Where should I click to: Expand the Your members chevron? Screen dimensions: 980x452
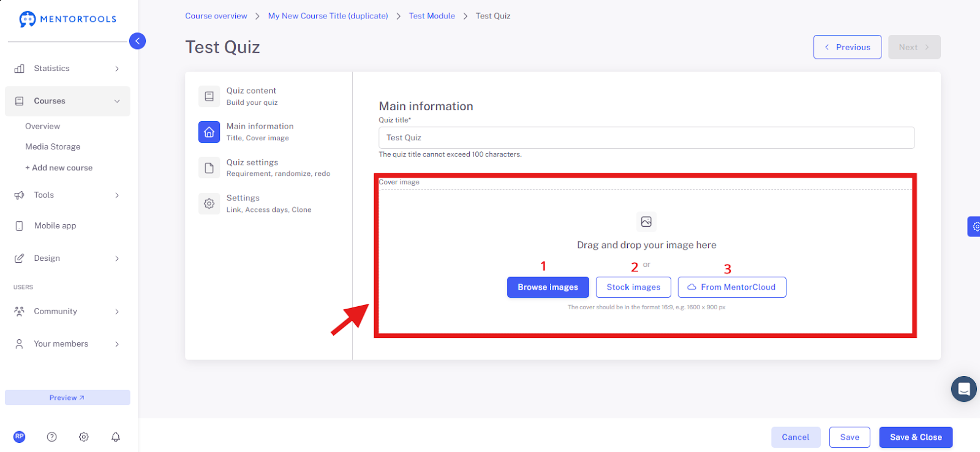[x=117, y=344]
